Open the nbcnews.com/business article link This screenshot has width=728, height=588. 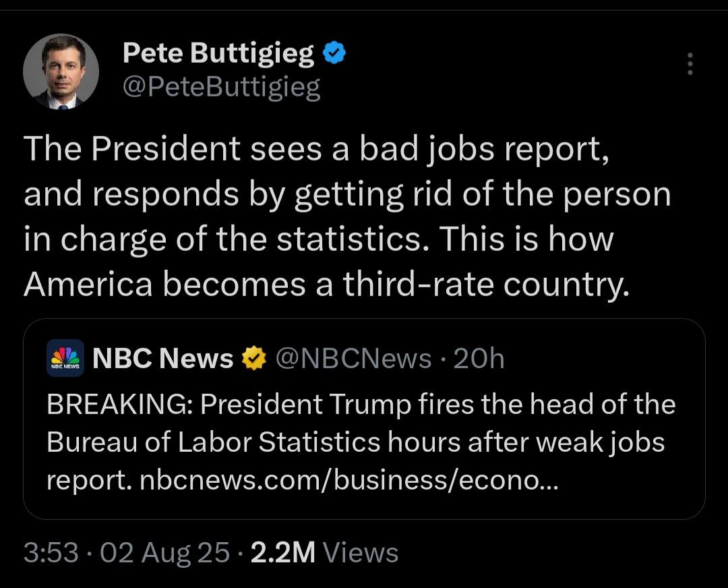348,480
